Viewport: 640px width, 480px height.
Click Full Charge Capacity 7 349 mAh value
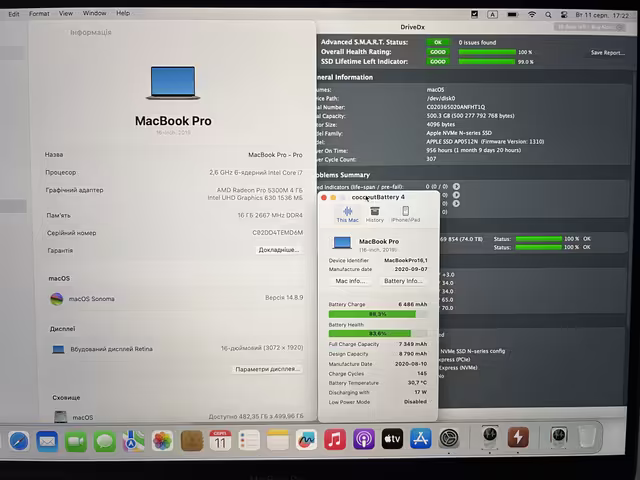pos(413,344)
